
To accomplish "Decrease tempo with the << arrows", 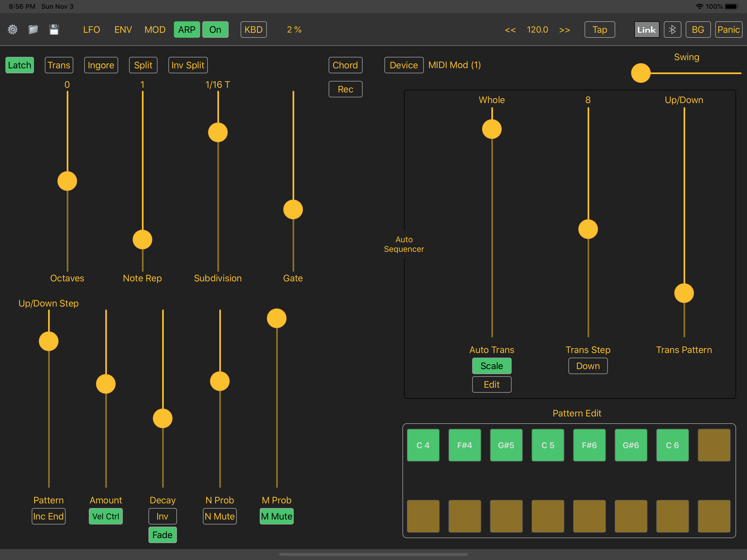I will click(510, 30).
